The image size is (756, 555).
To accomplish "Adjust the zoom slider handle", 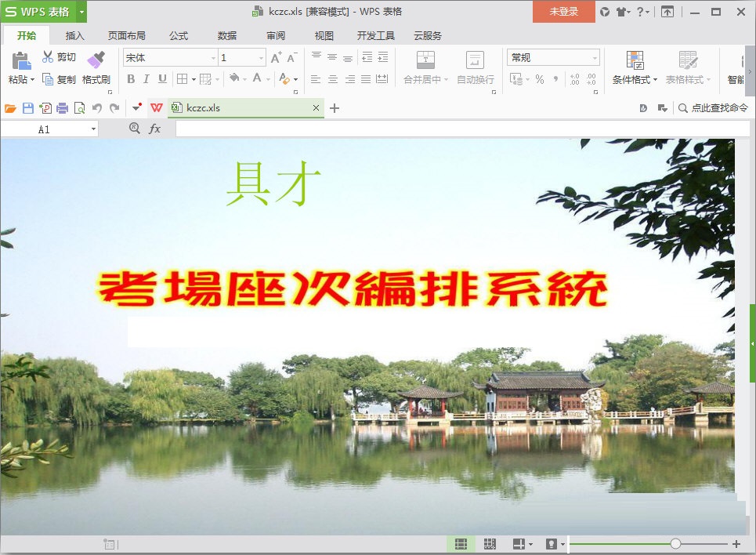I will click(x=675, y=544).
